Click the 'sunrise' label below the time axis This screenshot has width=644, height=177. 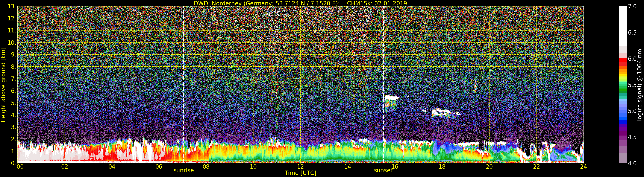tap(184, 171)
